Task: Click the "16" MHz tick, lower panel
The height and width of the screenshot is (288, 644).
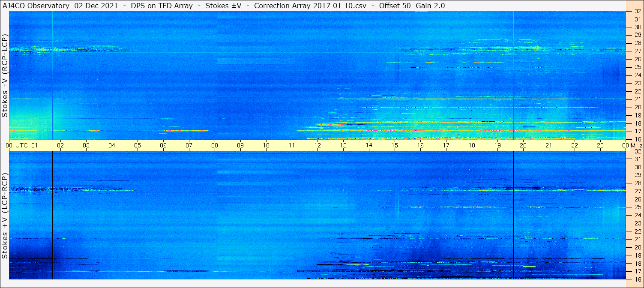Action: pyautogui.click(x=637, y=279)
